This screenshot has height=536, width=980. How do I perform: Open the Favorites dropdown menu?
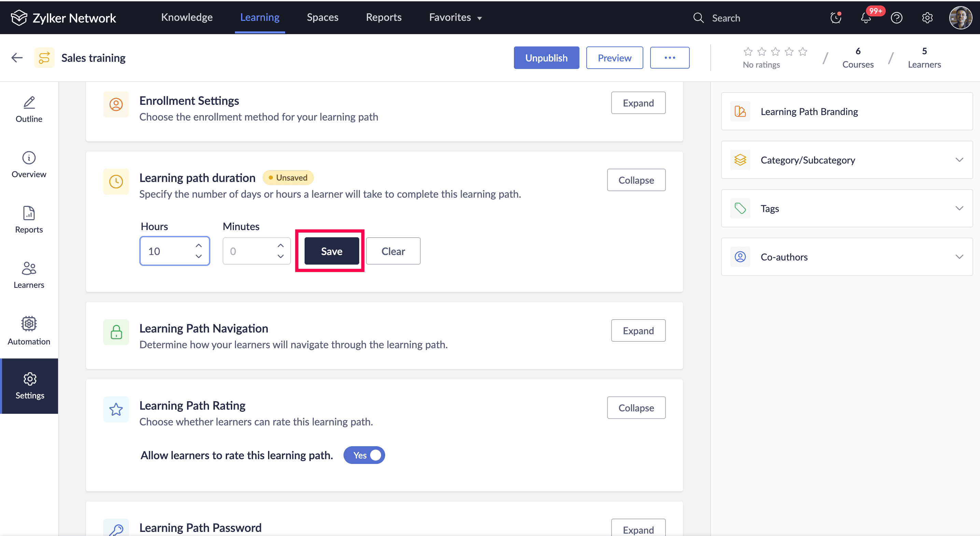(x=455, y=17)
